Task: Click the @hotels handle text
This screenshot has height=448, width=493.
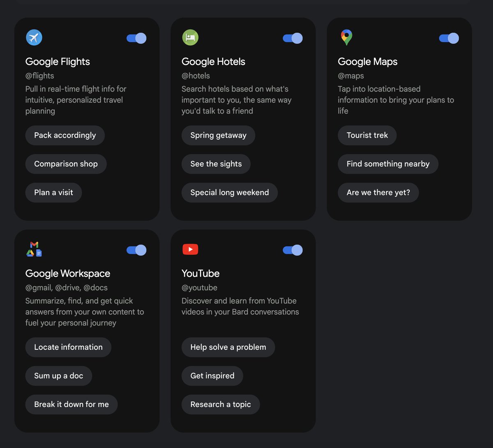Action: click(x=196, y=76)
